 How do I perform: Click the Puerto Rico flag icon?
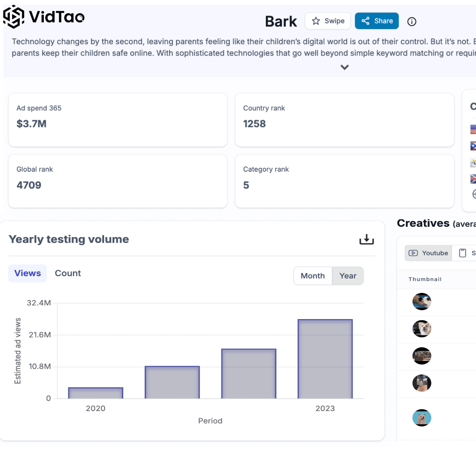coord(473,146)
